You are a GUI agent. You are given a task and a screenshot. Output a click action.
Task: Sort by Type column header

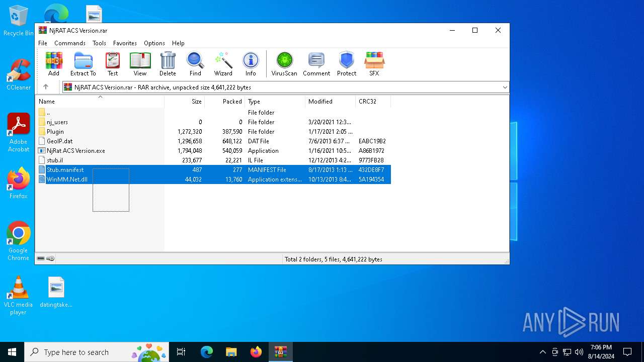[275, 102]
